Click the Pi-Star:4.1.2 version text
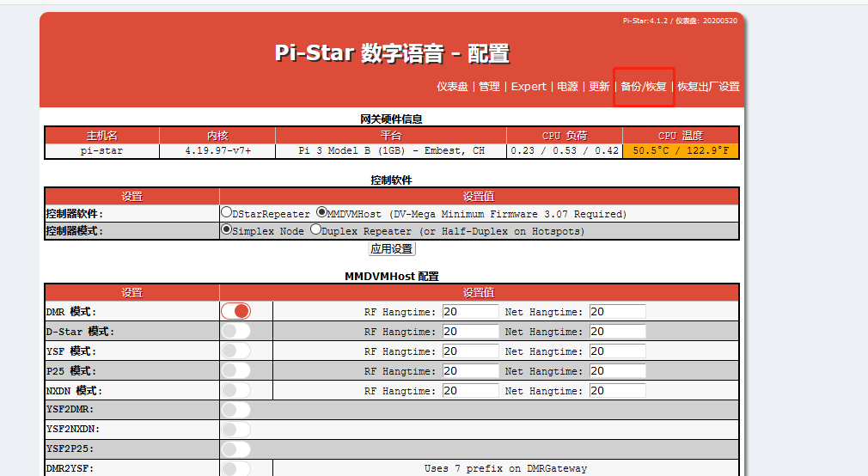 (x=645, y=21)
